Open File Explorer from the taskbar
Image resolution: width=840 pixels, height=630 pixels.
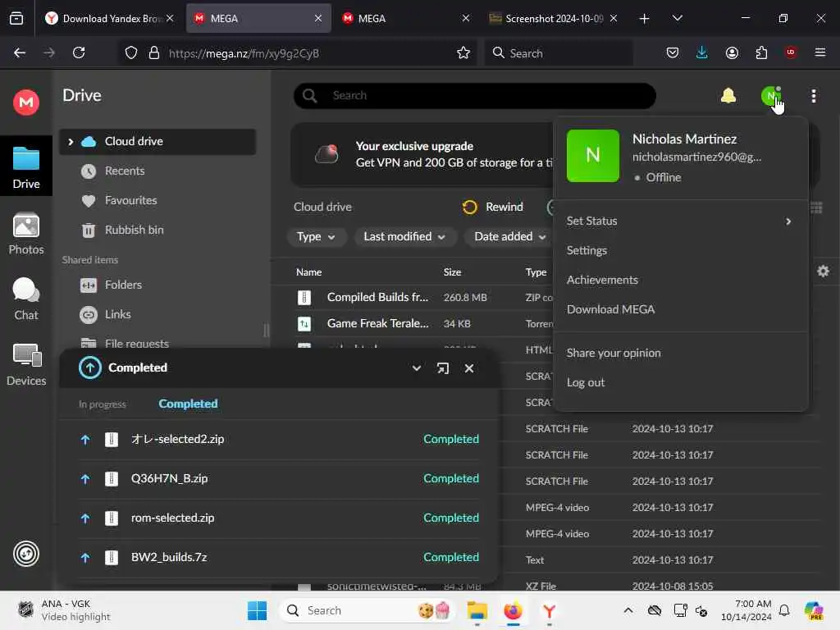pyautogui.click(x=477, y=610)
